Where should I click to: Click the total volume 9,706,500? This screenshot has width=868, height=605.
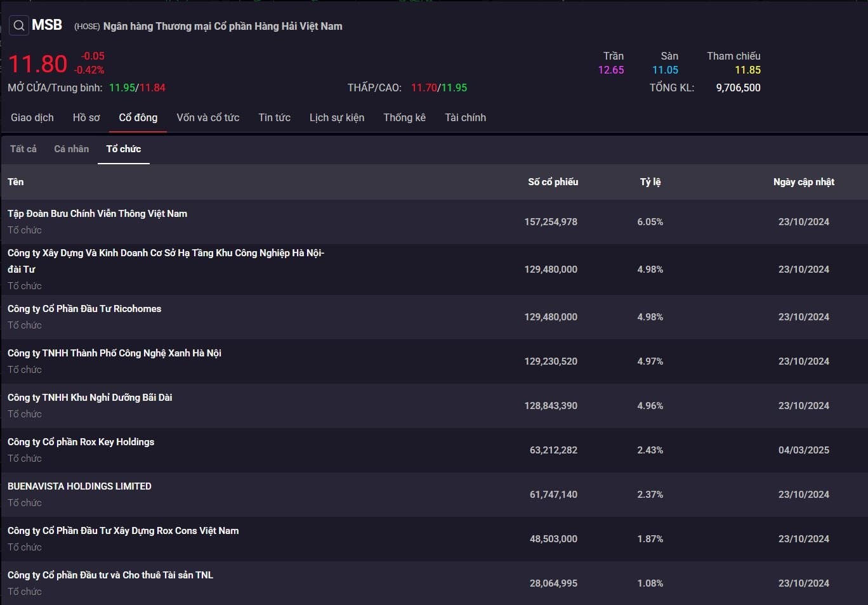(x=738, y=88)
